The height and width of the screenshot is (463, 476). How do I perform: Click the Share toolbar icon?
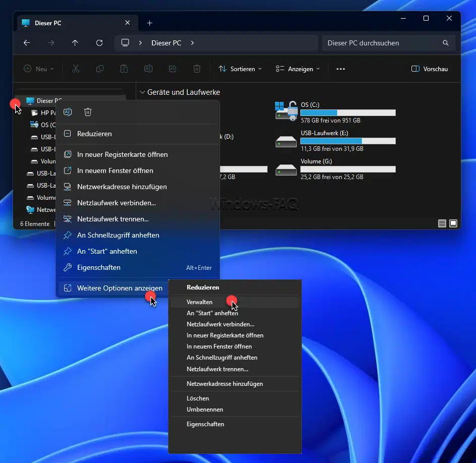[173, 69]
